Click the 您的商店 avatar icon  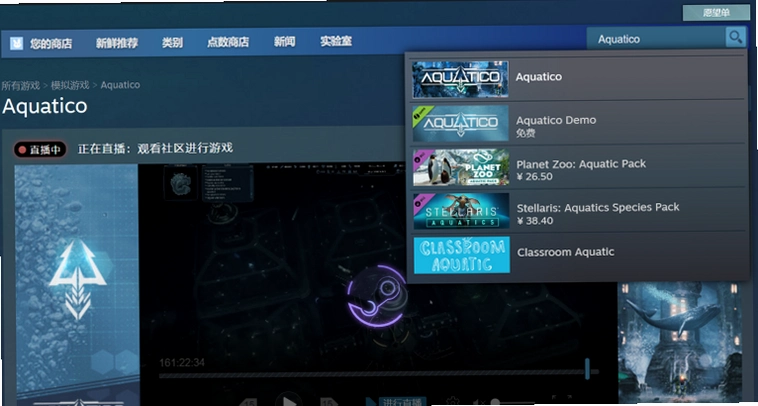(x=16, y=44)
